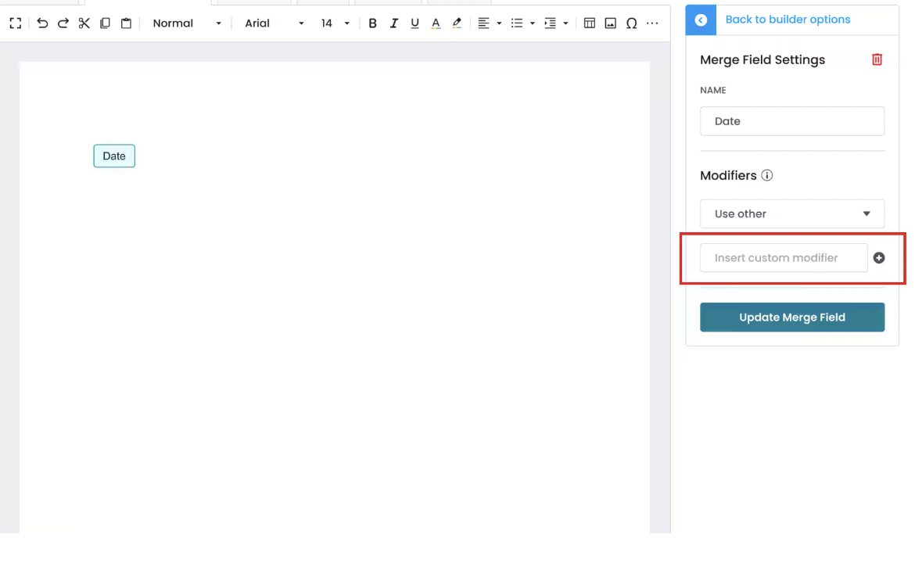Open the Use other modifiers dropdown
The width and height of the screenshot is (915, 588).
(x=791, y=213)
